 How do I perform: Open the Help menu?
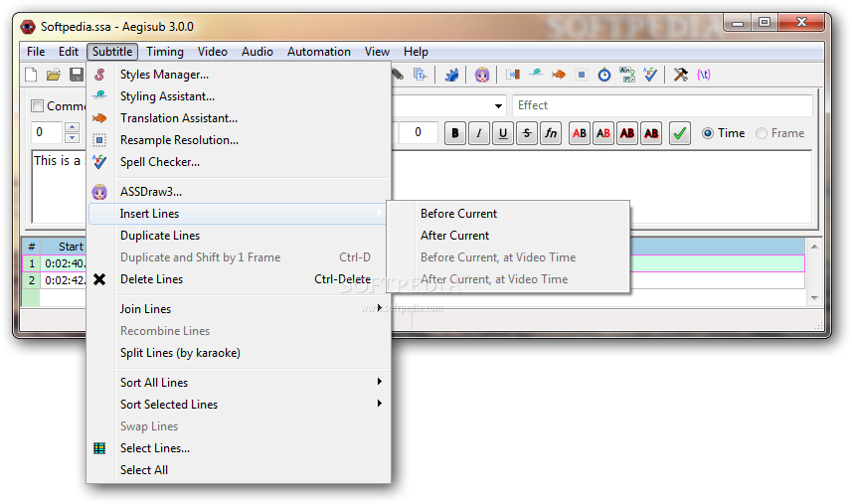pyautogui.click(x=416, y=52)
